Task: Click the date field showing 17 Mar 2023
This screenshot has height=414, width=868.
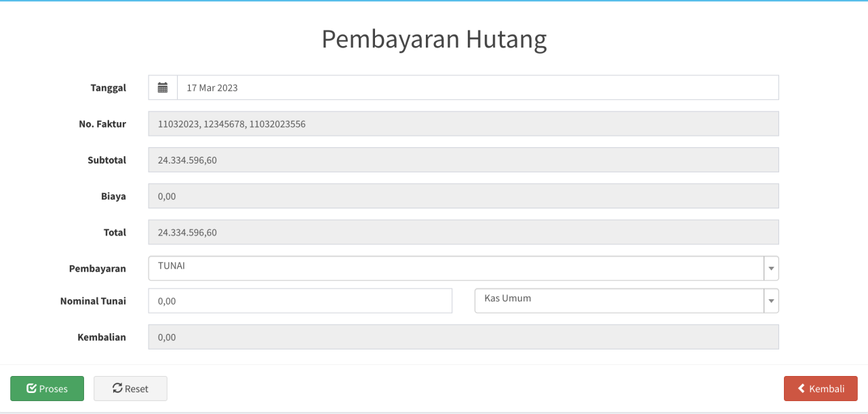Action: tap(477, 88)
